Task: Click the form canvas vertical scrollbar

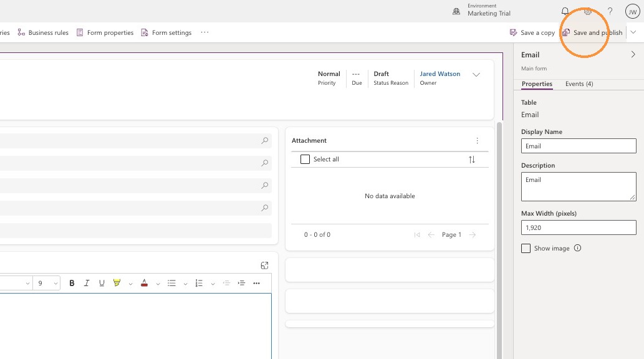Action: tap(499, 241)
